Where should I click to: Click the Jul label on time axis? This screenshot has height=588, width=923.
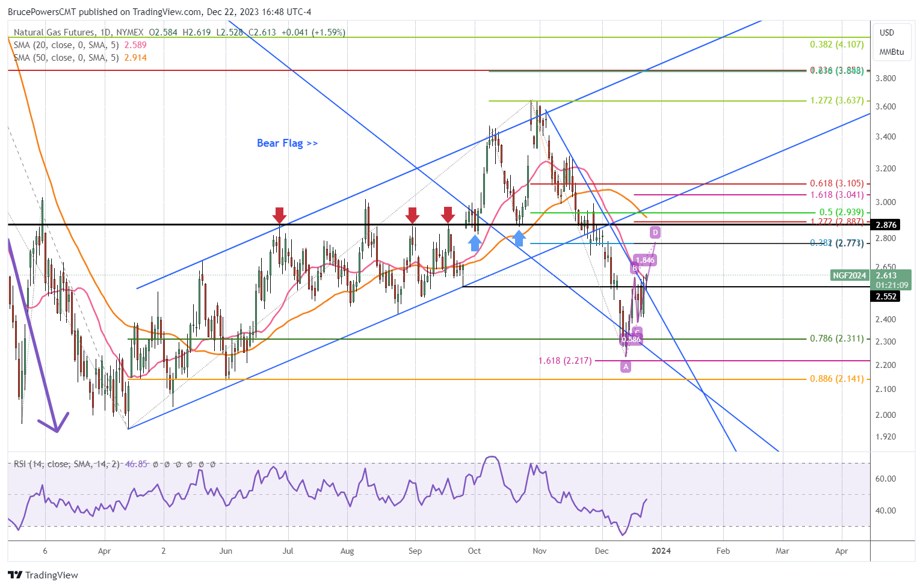pyautogui.click(x=288, y=551)
